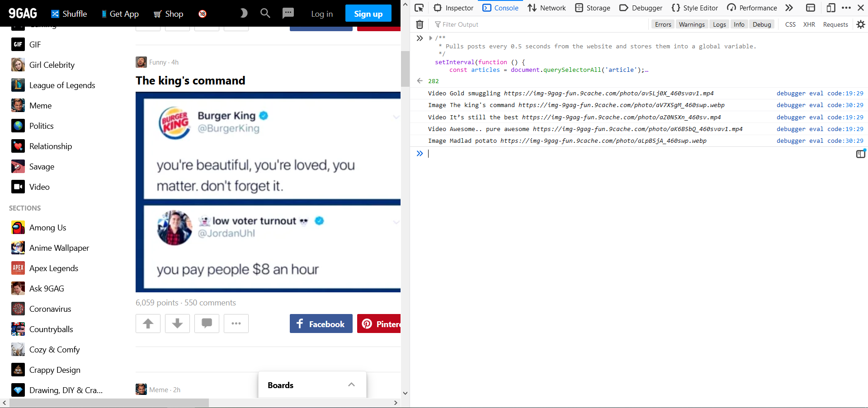The width and height of the screenshot is (868, 408).
Task: Upvote The king's command post
Action: 148,324
